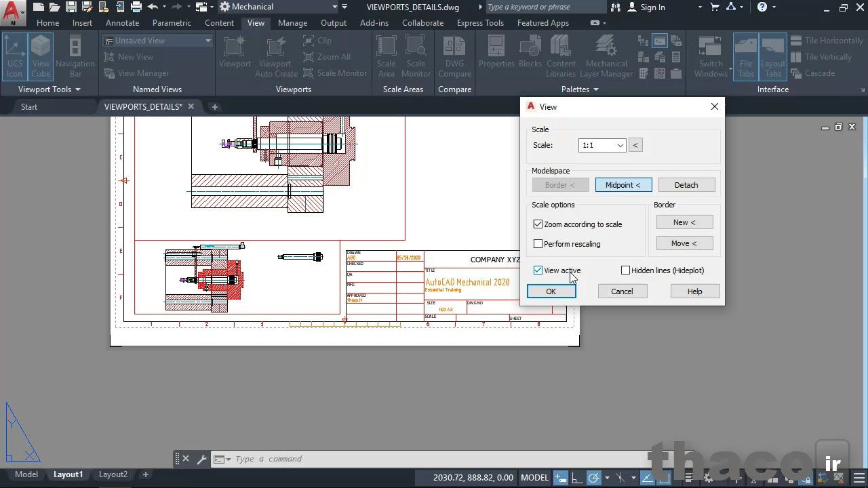Click the Autodesk App Store cart icon
The height and width of the screenshot is (488, 868).
click(x=715, y=7)
